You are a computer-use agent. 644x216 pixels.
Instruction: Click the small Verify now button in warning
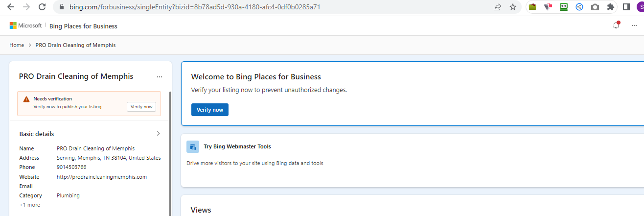141,106
